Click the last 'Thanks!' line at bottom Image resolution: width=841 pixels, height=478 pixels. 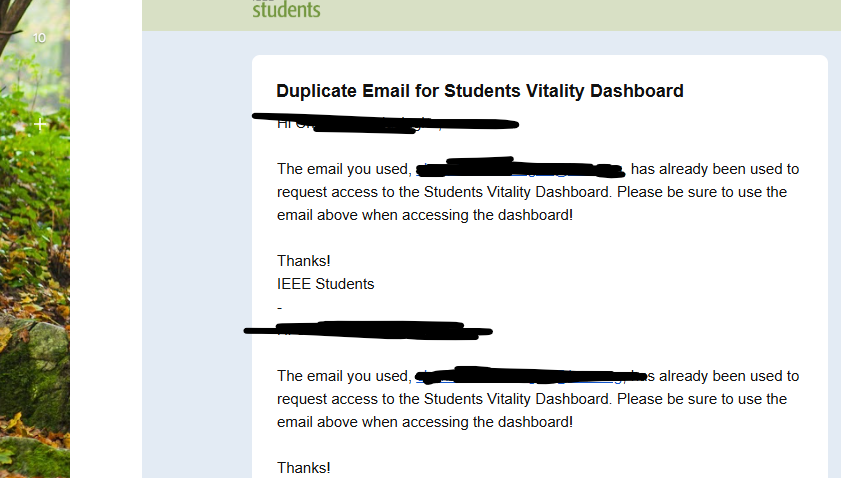tap(304, 468)
